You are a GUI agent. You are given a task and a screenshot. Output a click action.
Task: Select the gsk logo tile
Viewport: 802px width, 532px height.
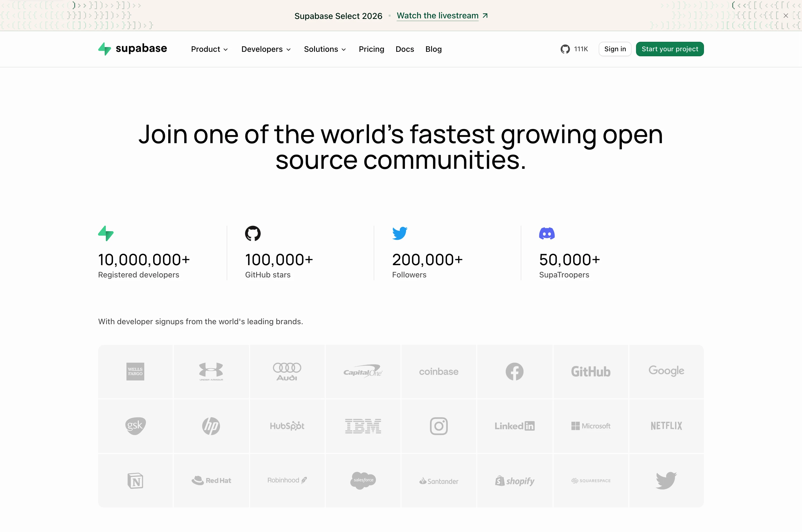coord(135,426)
